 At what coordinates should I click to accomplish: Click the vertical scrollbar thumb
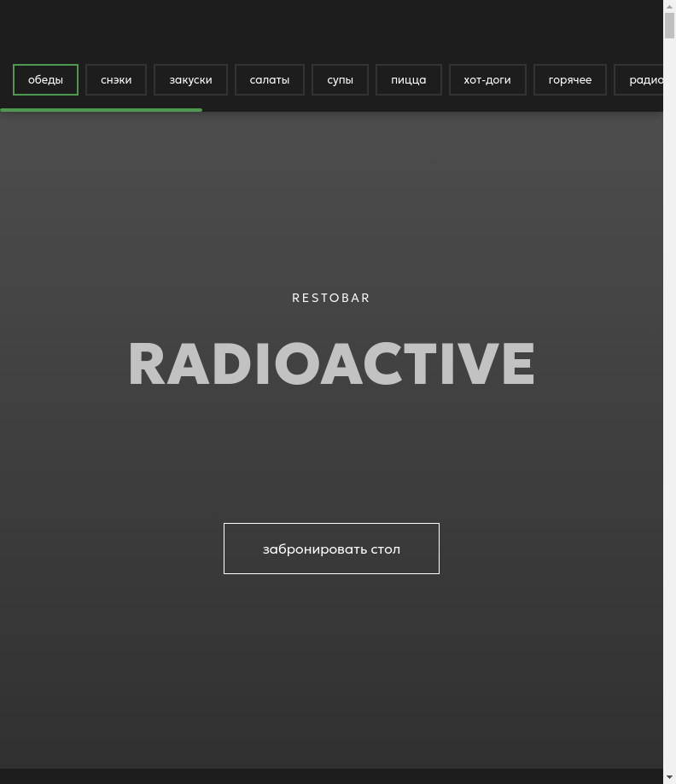pos(669,26)
